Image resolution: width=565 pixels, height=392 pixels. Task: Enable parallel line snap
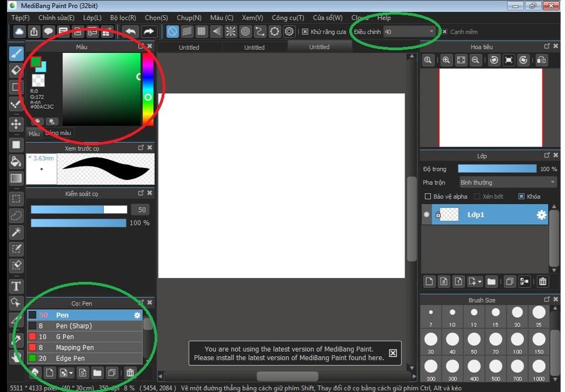(x=187, y=31)
